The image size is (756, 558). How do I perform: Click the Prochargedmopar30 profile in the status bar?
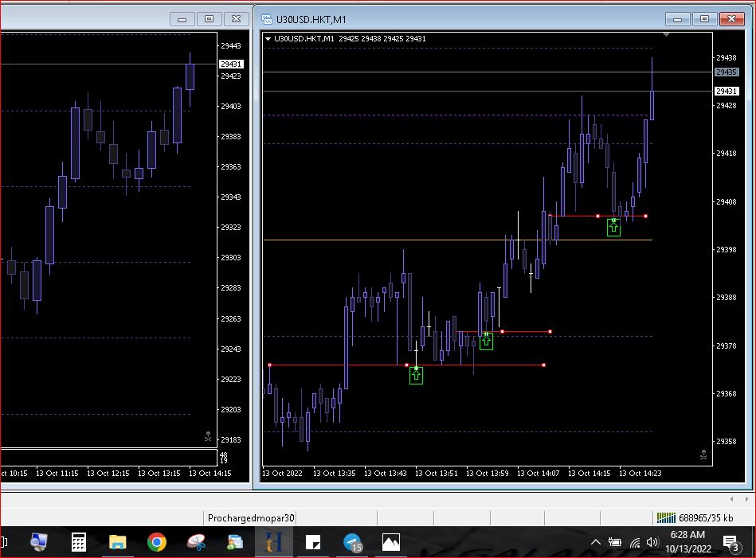(x=251, y=518)
